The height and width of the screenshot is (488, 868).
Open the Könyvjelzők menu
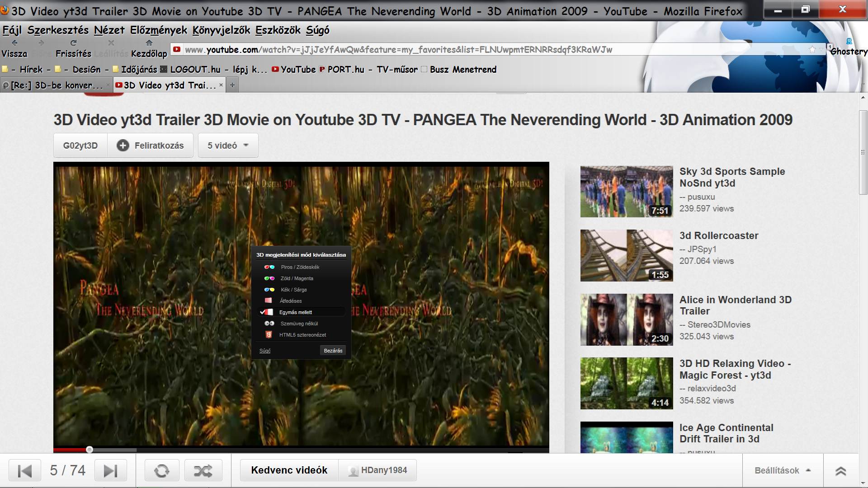coord(222,30)
